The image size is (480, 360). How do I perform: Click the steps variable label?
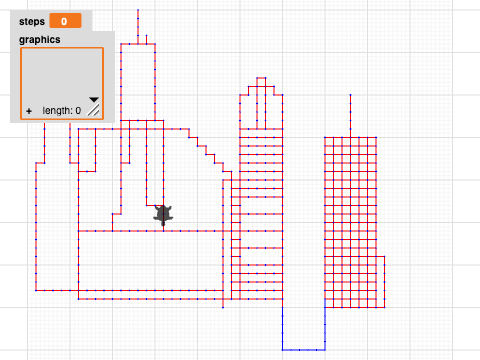pyautogui.click(x=32, y=21)
